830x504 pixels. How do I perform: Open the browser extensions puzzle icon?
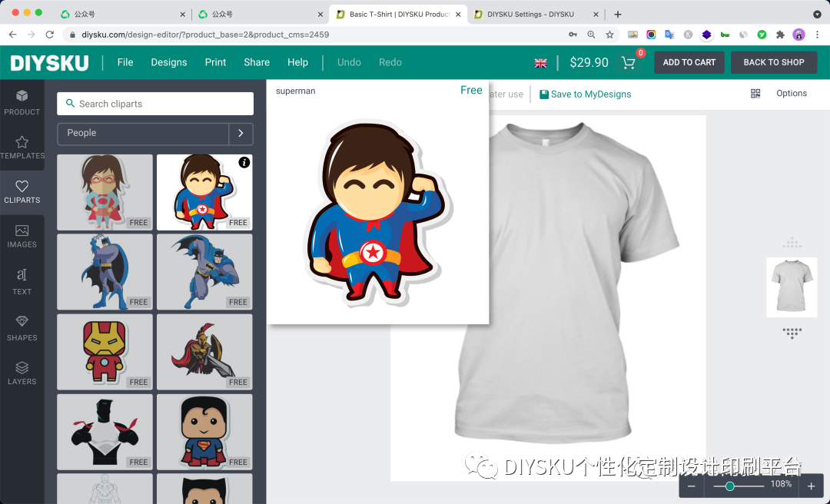point(780,35)
